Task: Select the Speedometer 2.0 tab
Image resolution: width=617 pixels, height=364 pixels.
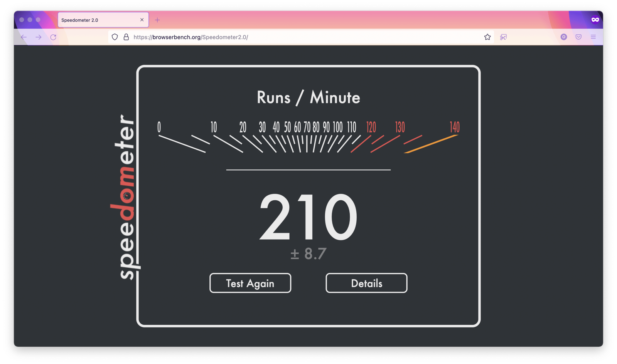Action: coord(96,20)
